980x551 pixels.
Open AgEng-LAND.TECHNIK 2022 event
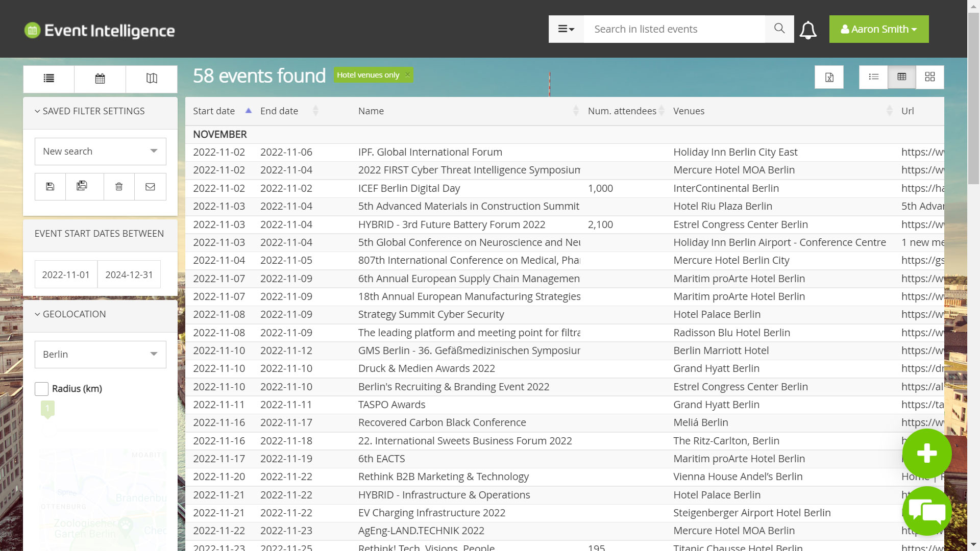pyautogui.click(x=421, y=531)
